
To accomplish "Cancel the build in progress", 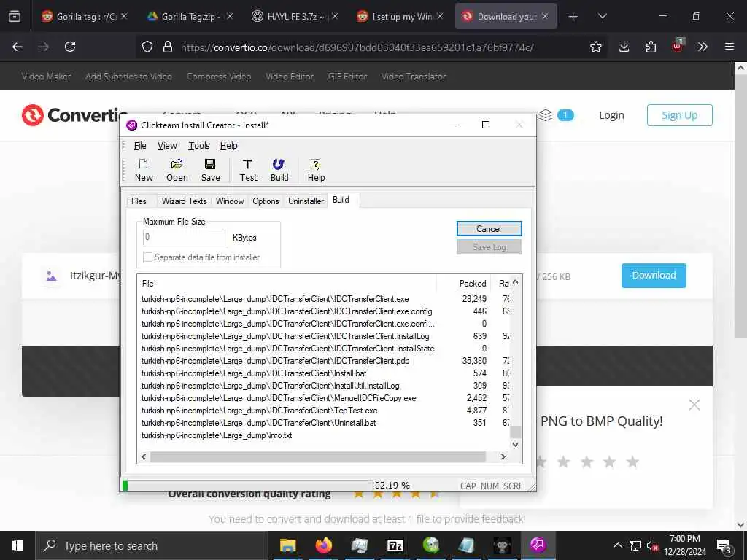I will (489, 228).
